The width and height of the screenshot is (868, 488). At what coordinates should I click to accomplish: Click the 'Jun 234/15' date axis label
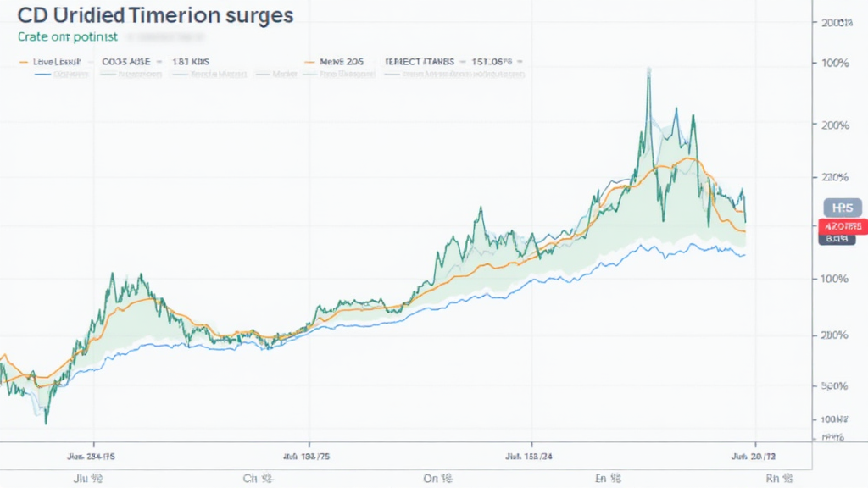pyautogui.click(x=93, y=456)
